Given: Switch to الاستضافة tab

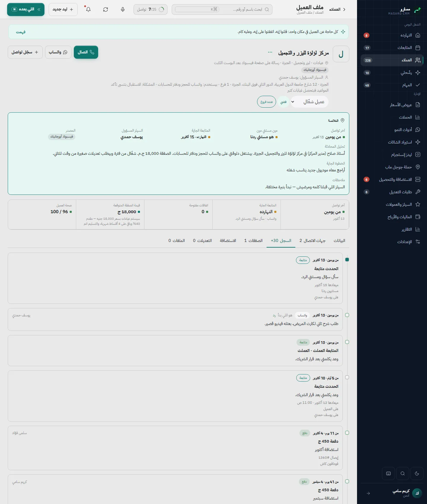Looking at the screenshot, I should click(228, 240).
